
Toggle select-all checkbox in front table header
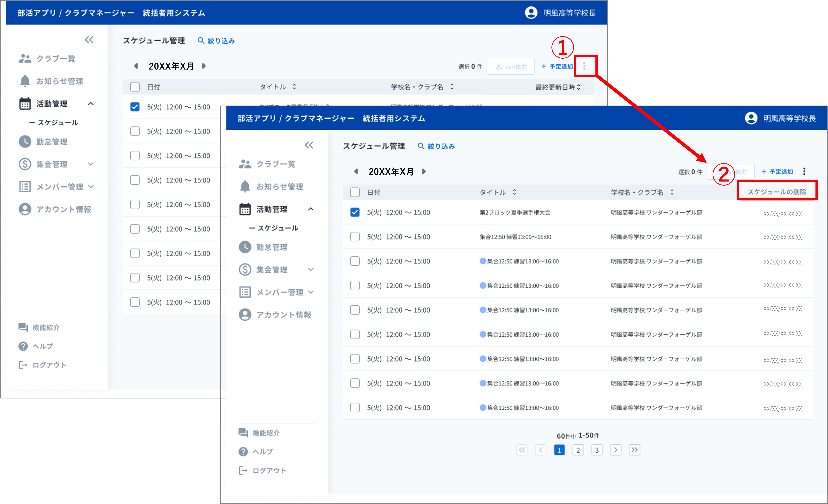click(x=355, y=192)
